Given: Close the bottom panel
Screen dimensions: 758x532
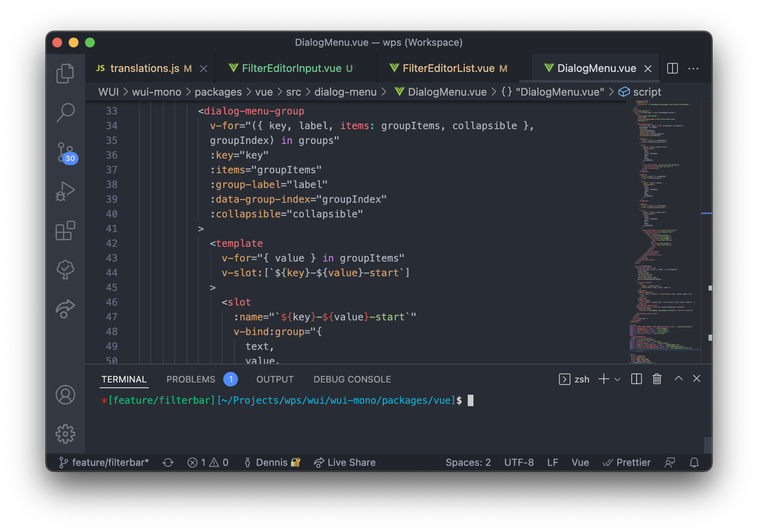Looking at the screenshot, I should pyautogui.click(x=697, y=378).
